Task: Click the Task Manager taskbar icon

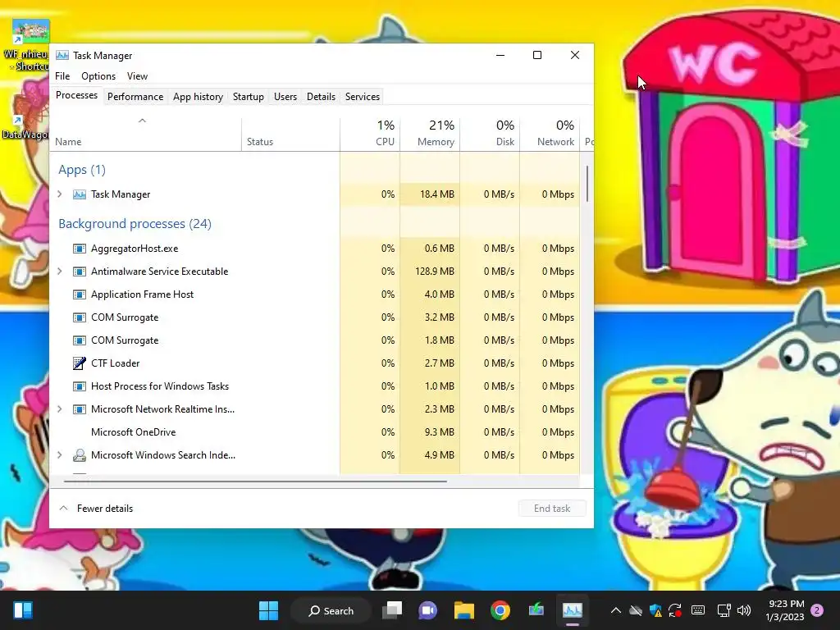Action: click(x=572, y=610)
